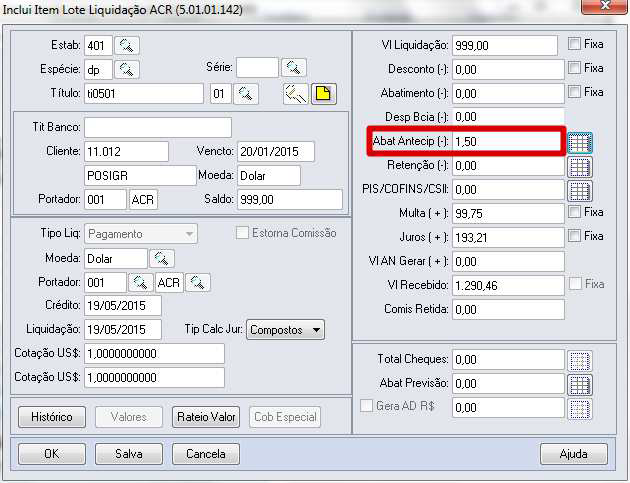Screen dimensions: 630x483
Task: Open lookup magnifier after Portador ACR field
Action: point(198,282)
